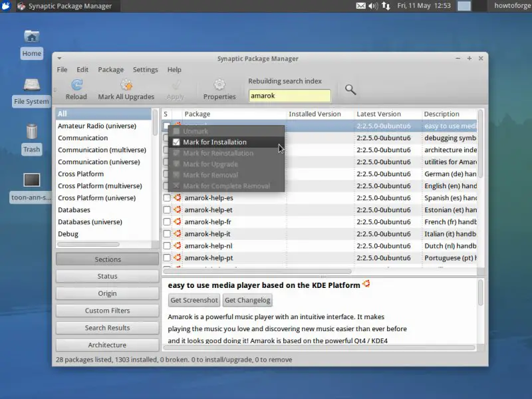Click the Get Changelog button
The height and width of the screenshot is (399, 532).
click(247, 301)
